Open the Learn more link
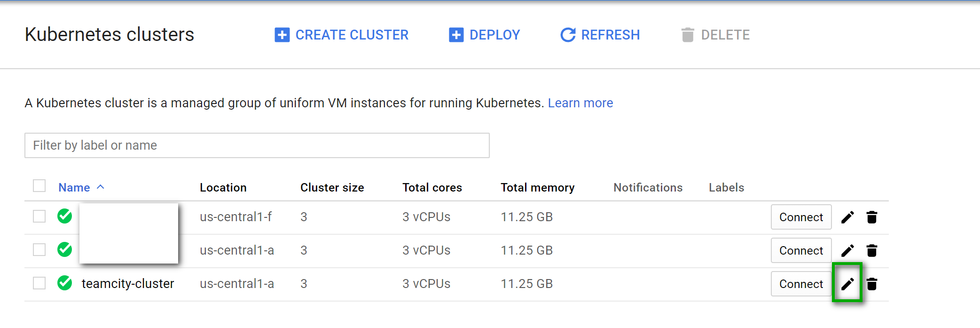 (x=580, y=103)
